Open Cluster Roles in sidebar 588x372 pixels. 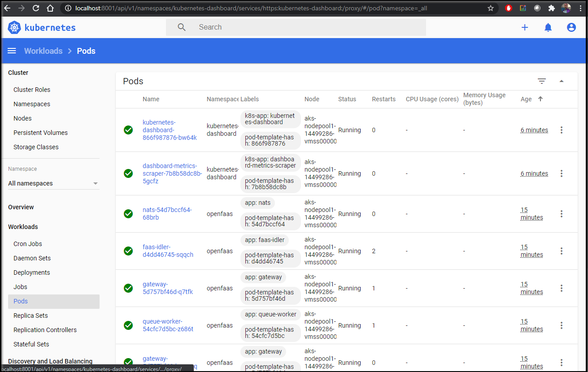coord(32,90)
